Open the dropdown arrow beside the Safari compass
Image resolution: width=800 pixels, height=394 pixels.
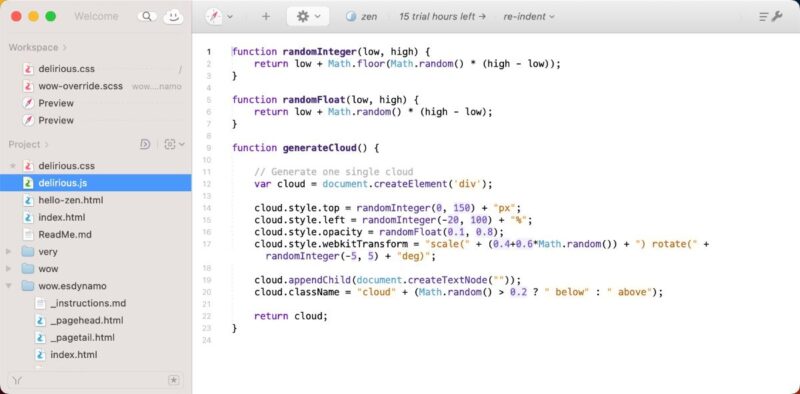[230, 17]
